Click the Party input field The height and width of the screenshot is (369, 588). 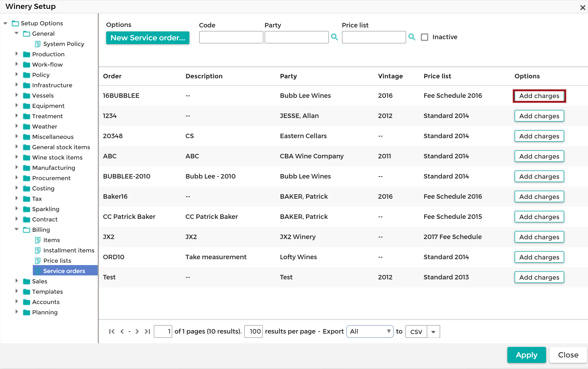pos(296,37)
